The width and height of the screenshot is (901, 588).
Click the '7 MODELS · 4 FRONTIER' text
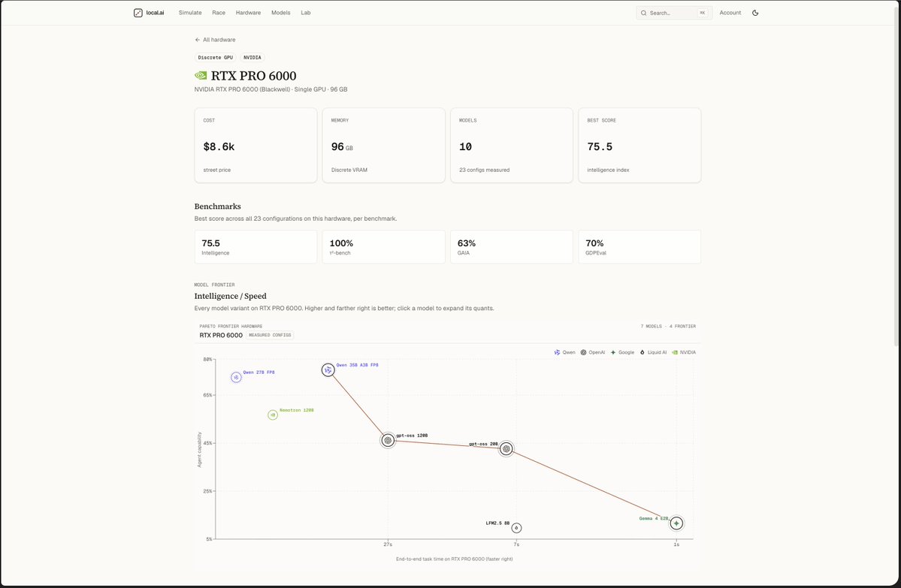(668, 326)
